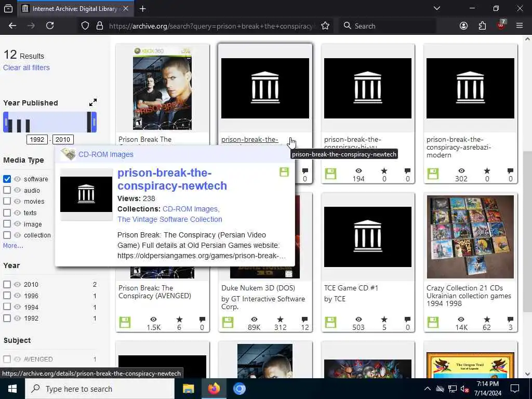The width and height of the screenshot is (532, 399).
Task: Click floppy icon on Prison Break AVENGED card
Action: click(125, 322)
